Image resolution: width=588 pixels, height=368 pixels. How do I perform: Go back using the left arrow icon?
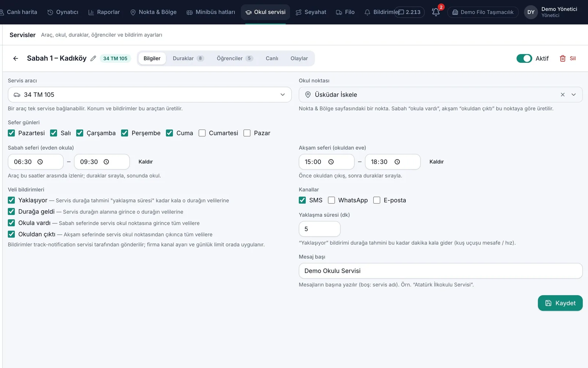click(15, 59)
